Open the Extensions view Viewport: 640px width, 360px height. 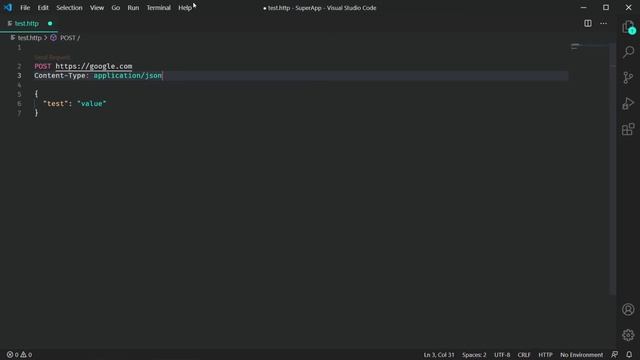[x=628, y=129]
